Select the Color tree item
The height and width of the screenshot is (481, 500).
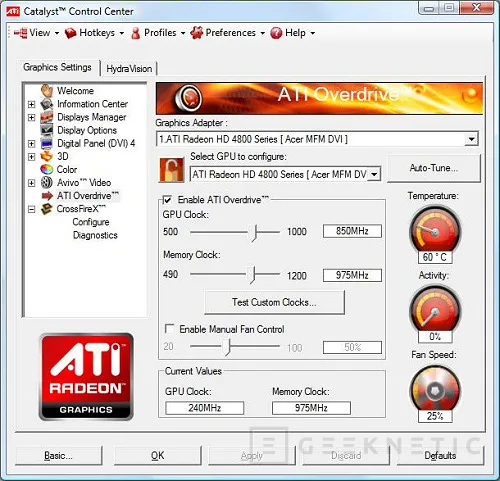pos(67,169)
